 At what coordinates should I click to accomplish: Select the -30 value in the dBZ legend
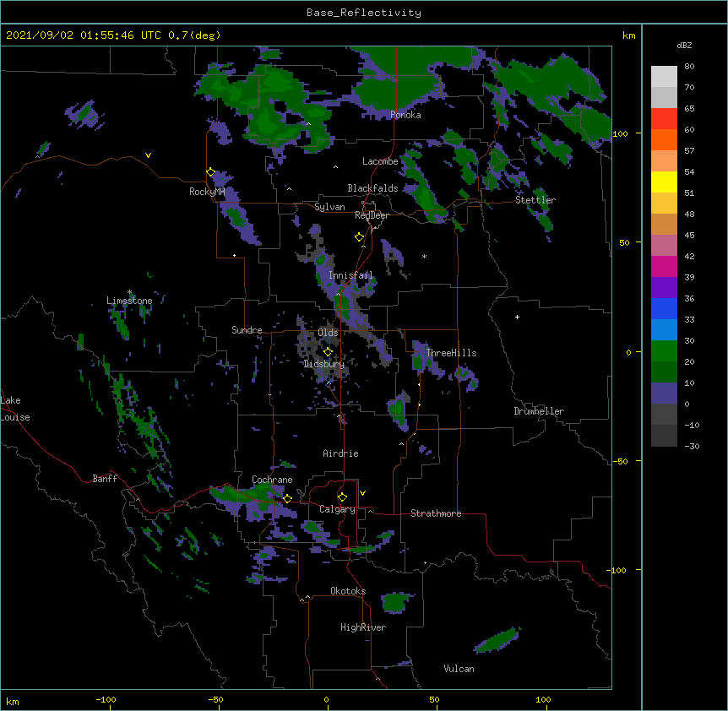point(692,446)
